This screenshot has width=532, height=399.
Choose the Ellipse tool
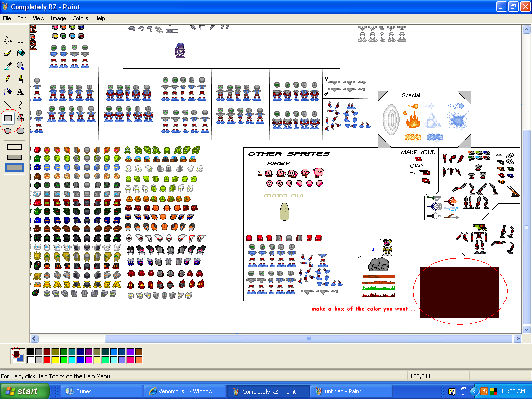8,130
